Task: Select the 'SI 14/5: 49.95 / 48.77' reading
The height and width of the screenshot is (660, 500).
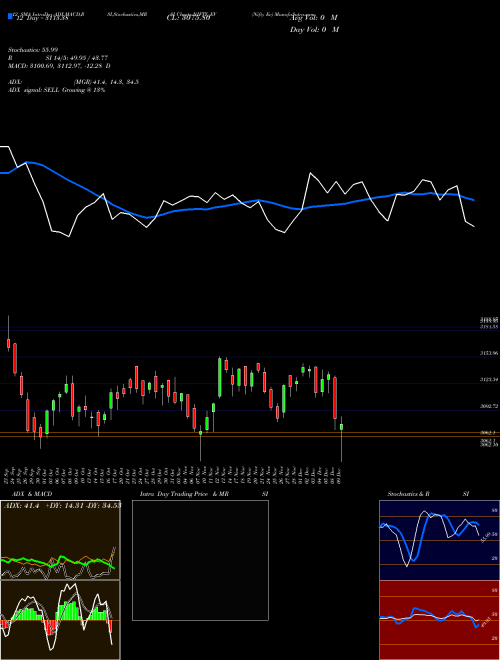Action: coord(77,58)
